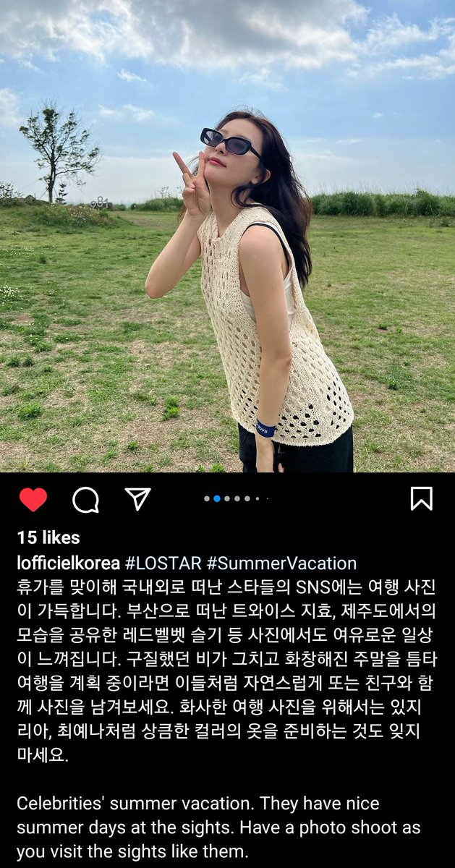Image resolution: width=455 pixels, height=868 pixels.
Task: Save the post with the bookmark icon
Action: coord(422,498)
